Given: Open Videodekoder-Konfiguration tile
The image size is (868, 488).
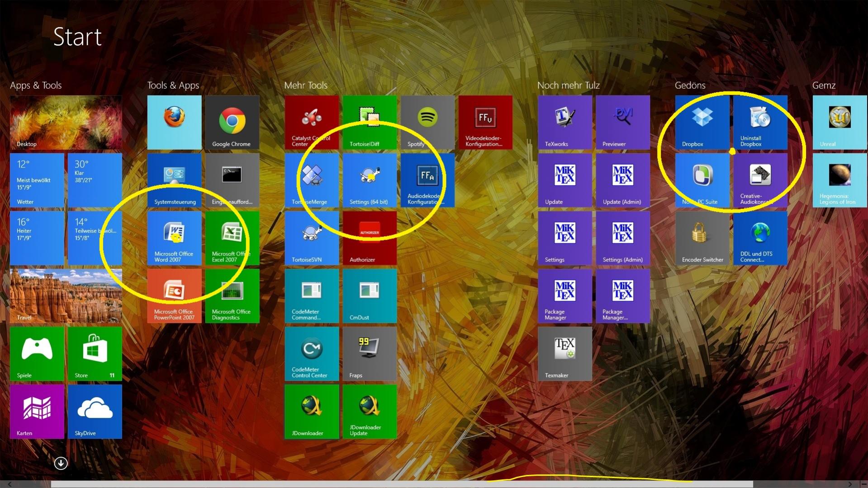Looking at the screenshot, I should (x=485, y=122).
